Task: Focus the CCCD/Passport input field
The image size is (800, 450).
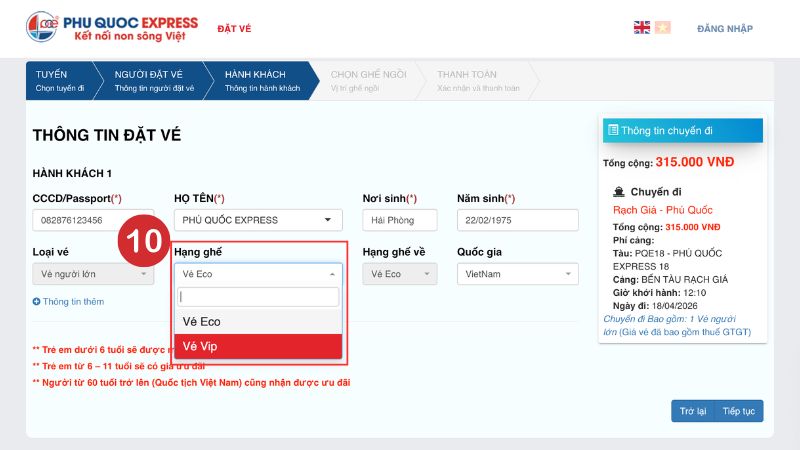Action: 93,220
